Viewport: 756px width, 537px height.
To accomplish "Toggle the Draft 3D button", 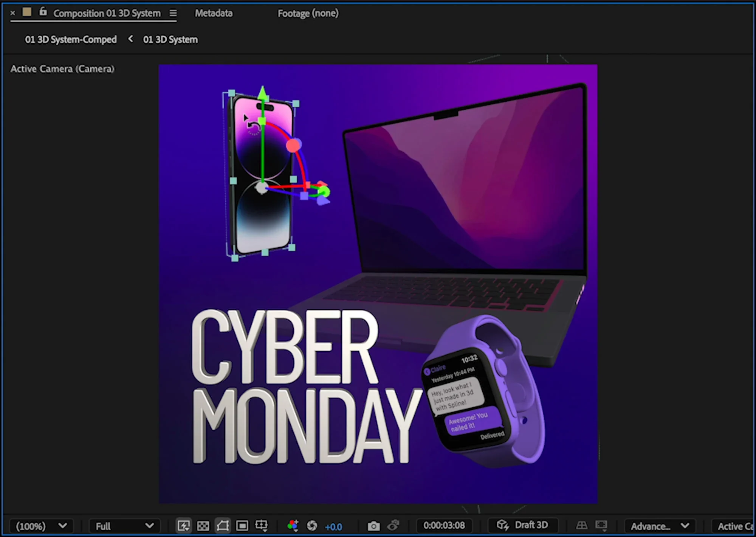I will [x=523, y=525].
